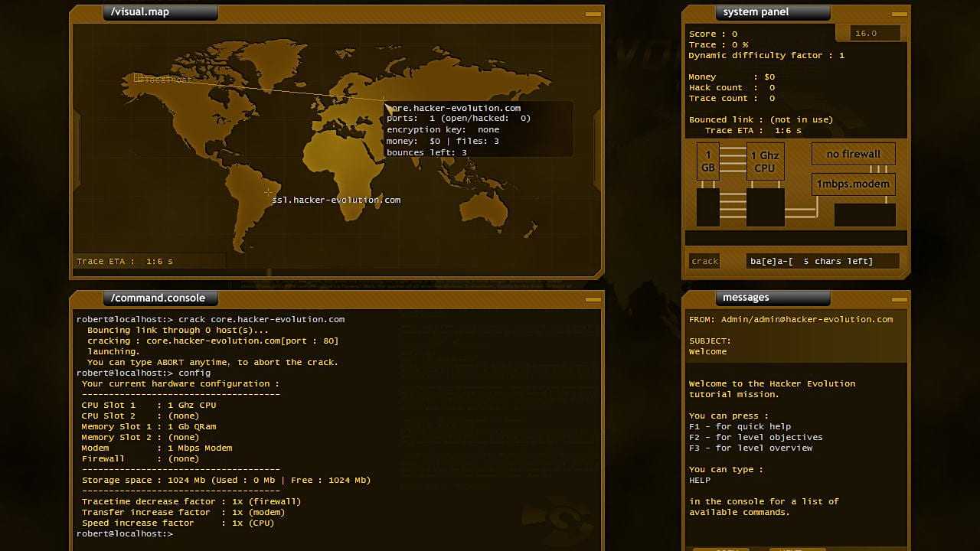
Task: Click the localhost node on the map
Action: point(139,77)
